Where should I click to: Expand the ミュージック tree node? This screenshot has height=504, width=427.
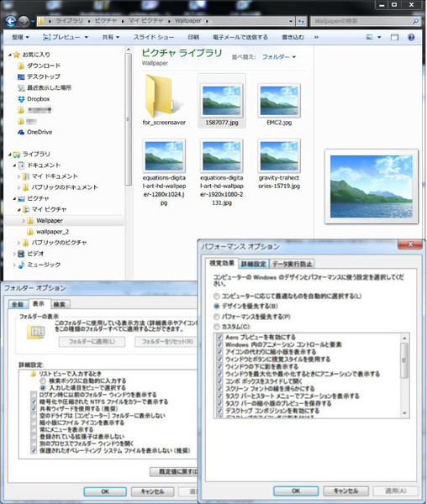[14, 265]
